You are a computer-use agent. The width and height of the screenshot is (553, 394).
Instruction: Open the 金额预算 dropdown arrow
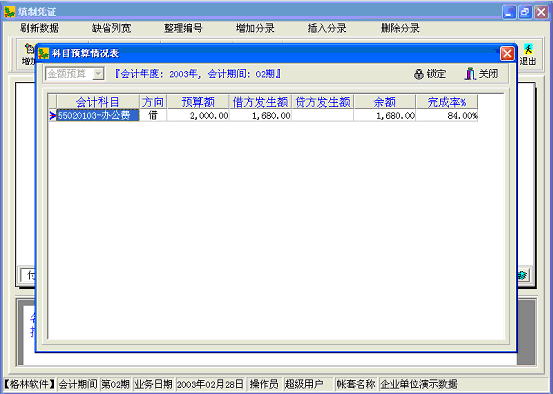coord(98,74)
